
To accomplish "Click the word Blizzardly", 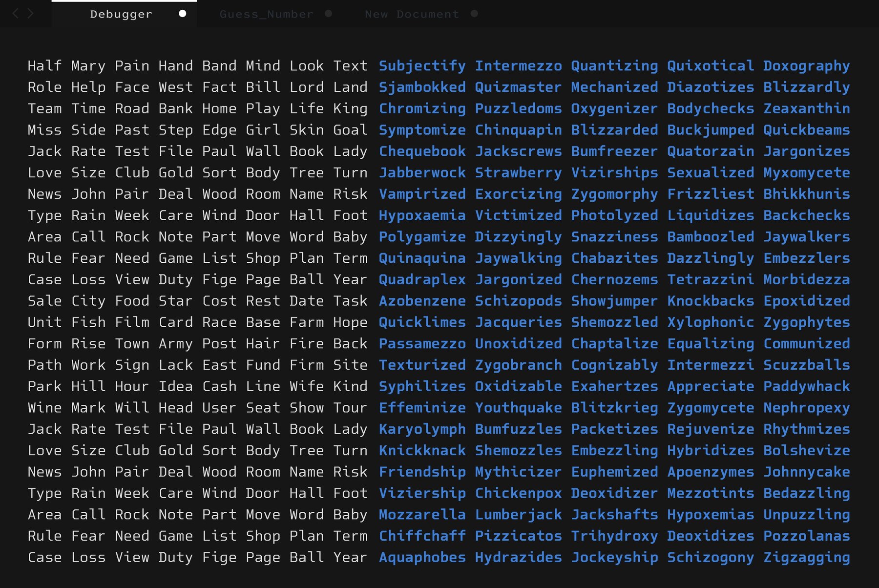I will pyautogui.click(x=806, y=87).
